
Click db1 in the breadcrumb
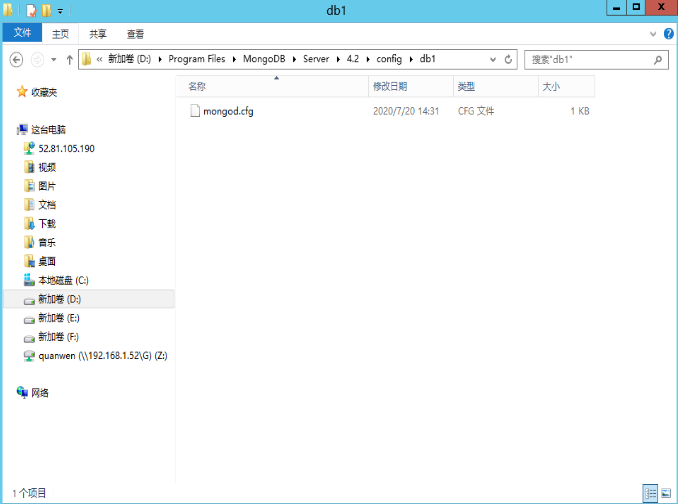tap(427, 59)
